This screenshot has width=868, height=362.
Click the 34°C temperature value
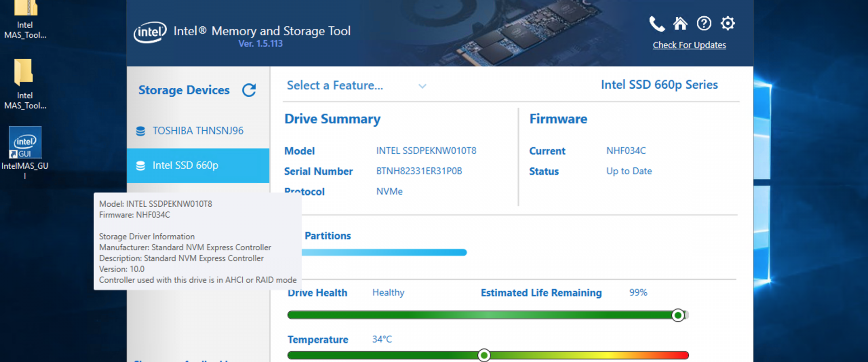point(382,339)
